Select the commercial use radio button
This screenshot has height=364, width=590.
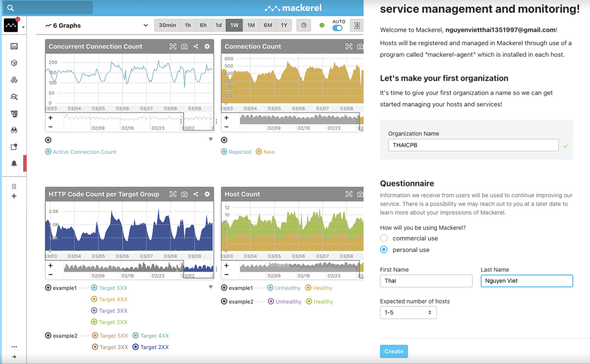384,238
